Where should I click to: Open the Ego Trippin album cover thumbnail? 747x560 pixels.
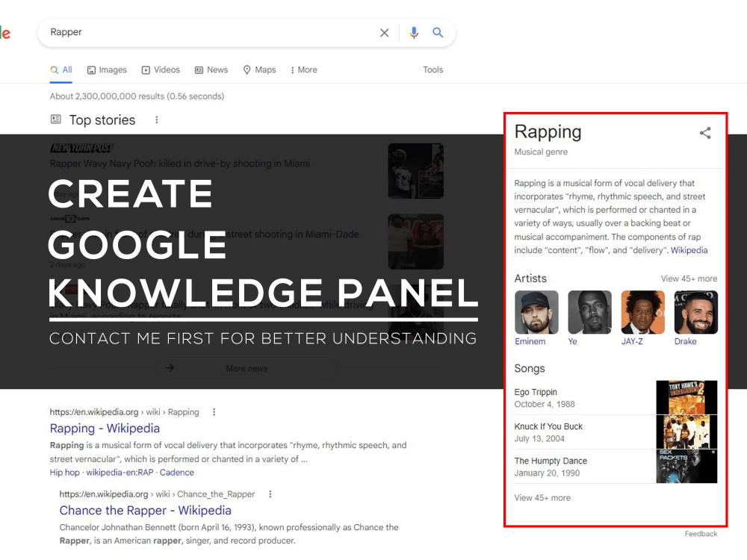[x=686, y=397]
